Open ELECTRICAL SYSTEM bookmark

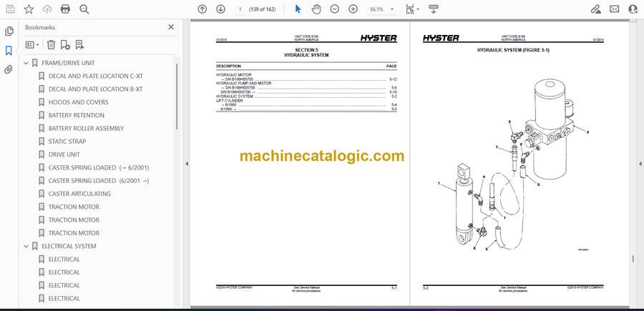tap(69, 246)
